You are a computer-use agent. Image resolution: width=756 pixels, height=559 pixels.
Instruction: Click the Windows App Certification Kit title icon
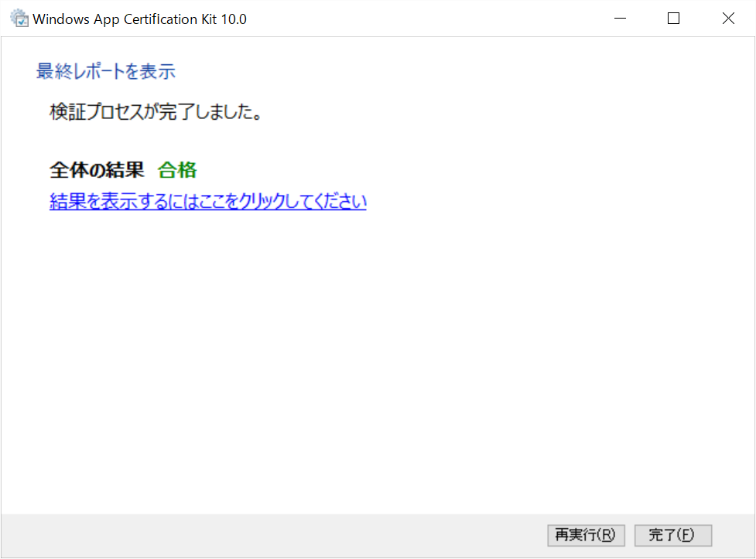tap(19, 19)
